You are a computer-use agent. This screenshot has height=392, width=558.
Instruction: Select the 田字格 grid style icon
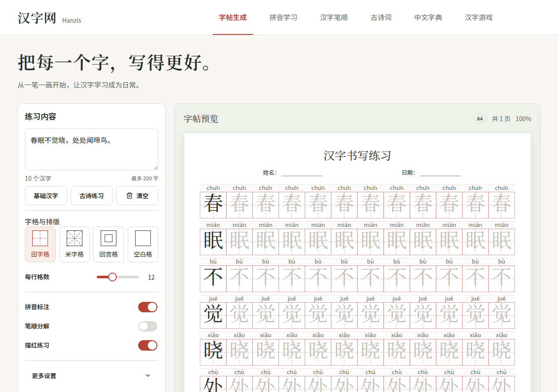(40, 238)
